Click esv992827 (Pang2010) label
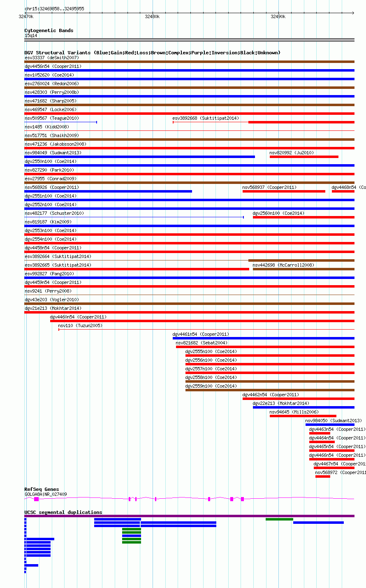 pos(49,274)
